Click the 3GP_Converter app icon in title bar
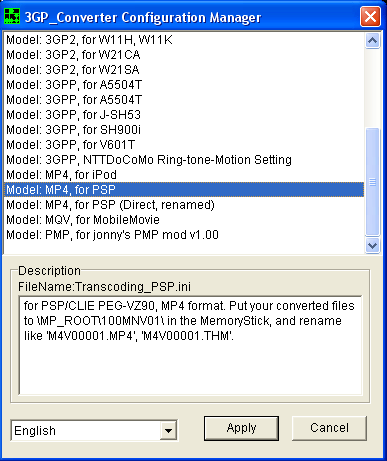The width and height of the screenshot is (387, 461). pos(12,16)
